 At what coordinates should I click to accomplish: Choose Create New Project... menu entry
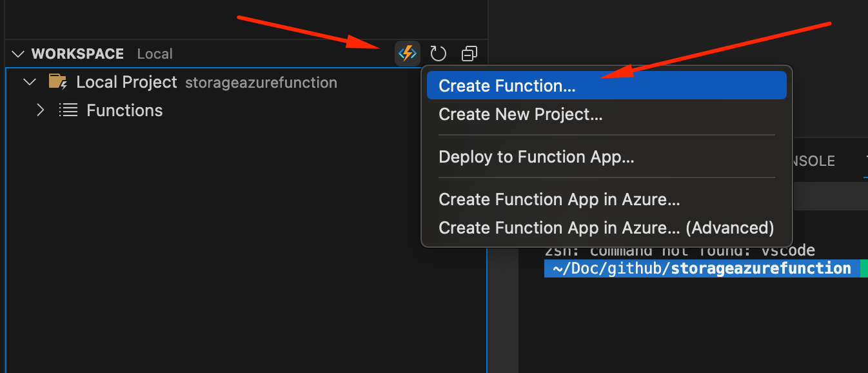tap(607, 114)
